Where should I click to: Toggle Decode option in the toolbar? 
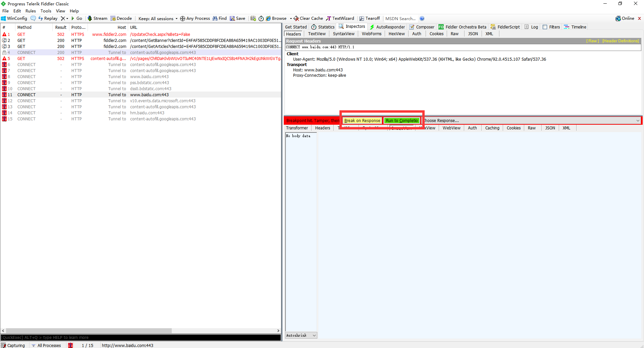pyautogui.click(x=121, y=18)
